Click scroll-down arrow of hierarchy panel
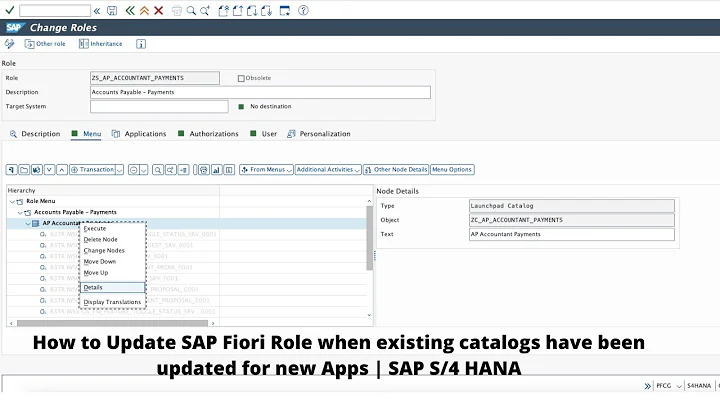Viewport: 720px width, 404px height. coord(369,315)
